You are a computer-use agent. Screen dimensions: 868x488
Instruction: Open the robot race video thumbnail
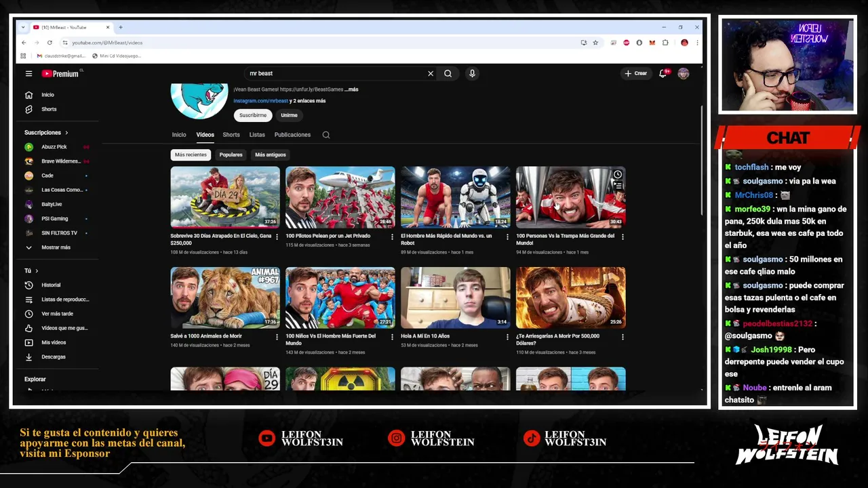pyautogui.click(x=456, y=197)
